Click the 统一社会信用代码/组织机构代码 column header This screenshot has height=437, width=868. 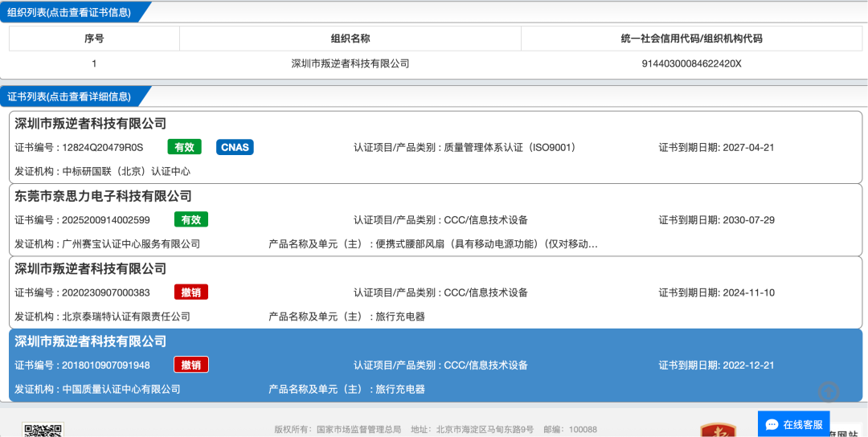pos(691,38)
